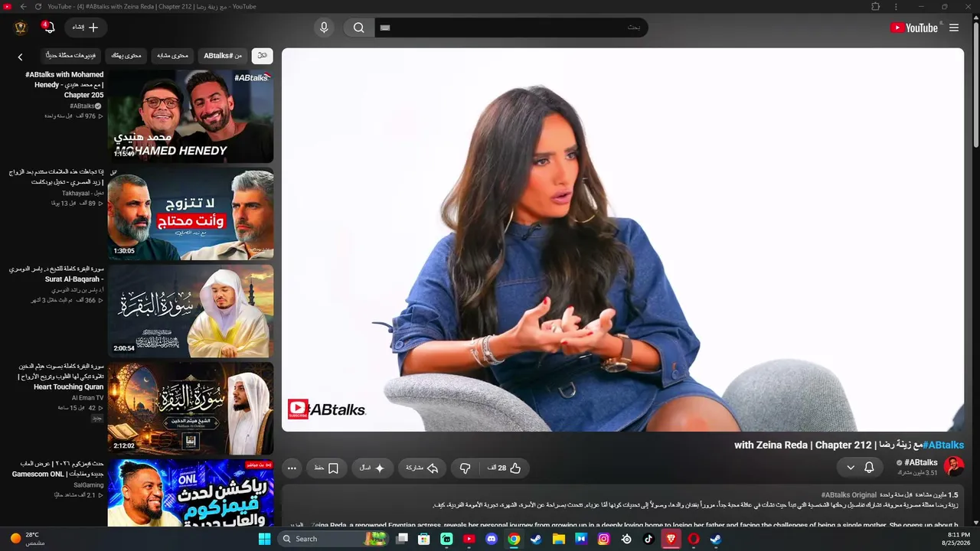The image size is (980, 551).
Task: Open File Explorer from taskbar
Action: coord(559,539)
